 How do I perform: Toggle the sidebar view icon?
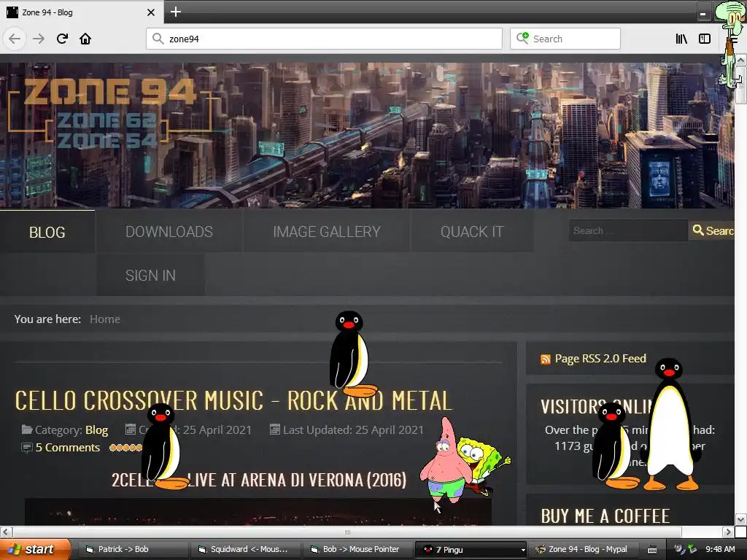click(x=705, y=39)
